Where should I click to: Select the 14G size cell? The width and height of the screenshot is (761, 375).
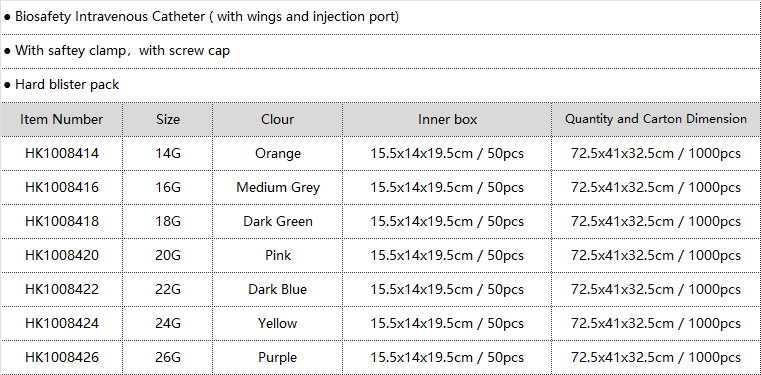168,153
